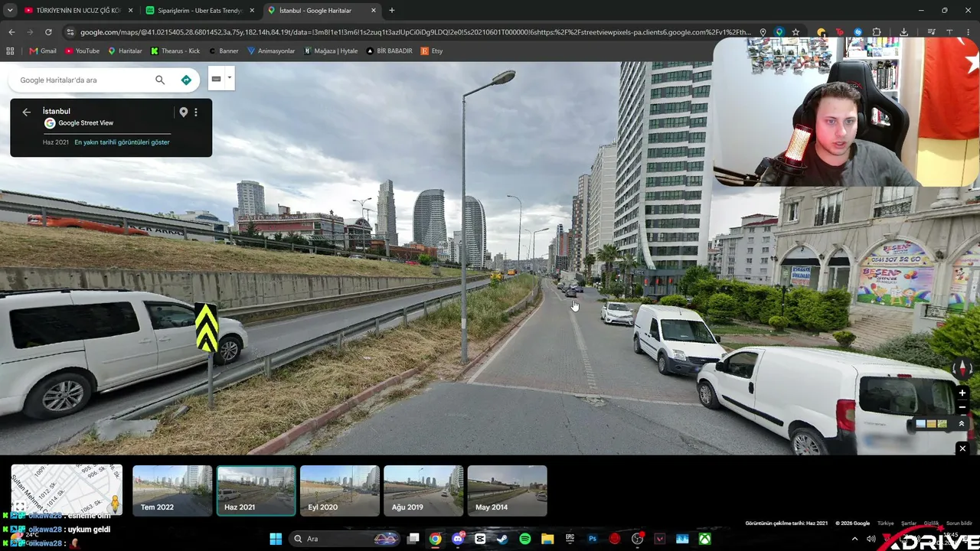Reload the current page

tap(48, 32)
